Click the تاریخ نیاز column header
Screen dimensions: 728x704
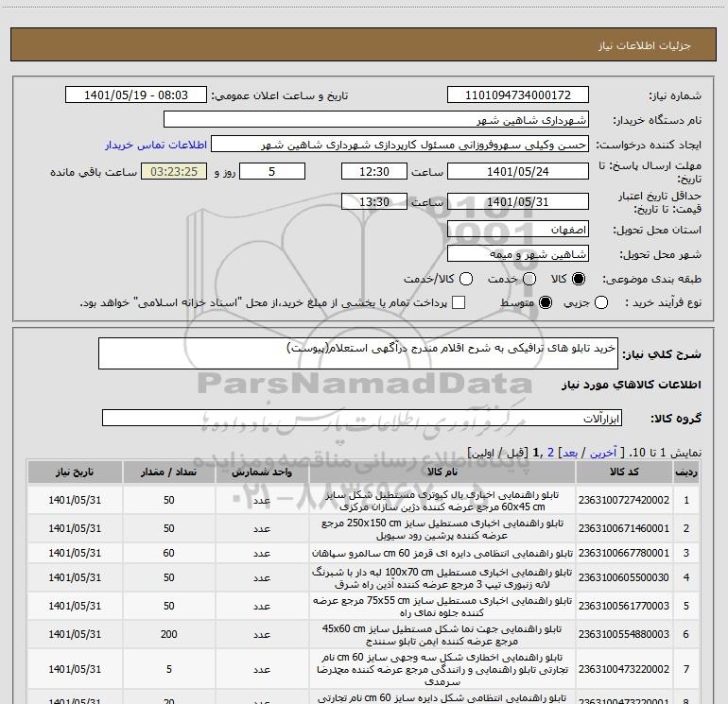tap(75, 472)
